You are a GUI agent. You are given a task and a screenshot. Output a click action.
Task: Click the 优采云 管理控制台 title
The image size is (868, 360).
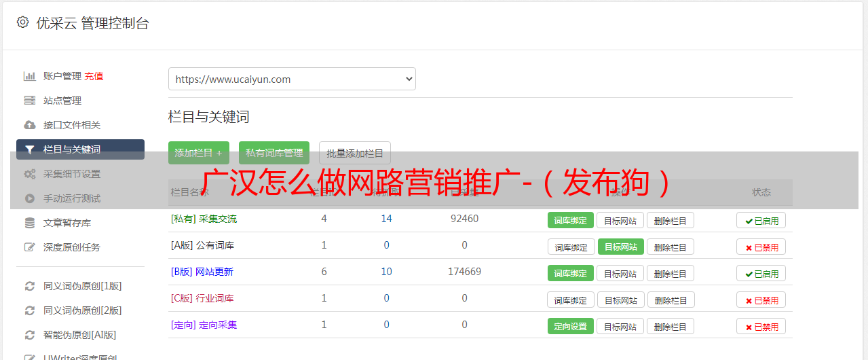click(x=92, y=23)
